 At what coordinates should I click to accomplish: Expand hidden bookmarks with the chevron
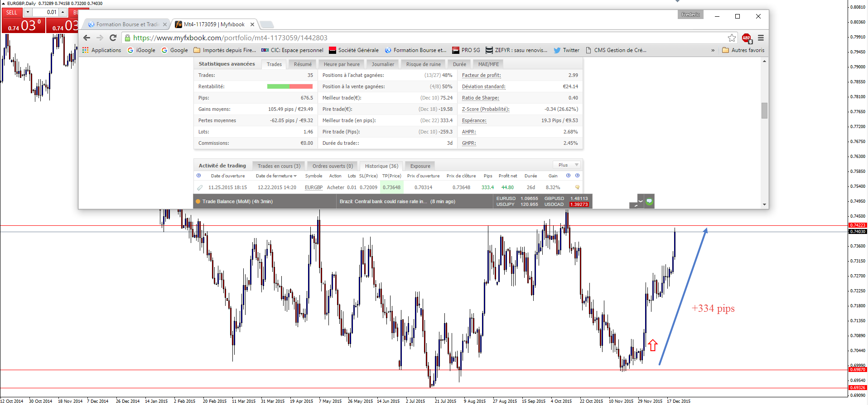pos(713,50)
